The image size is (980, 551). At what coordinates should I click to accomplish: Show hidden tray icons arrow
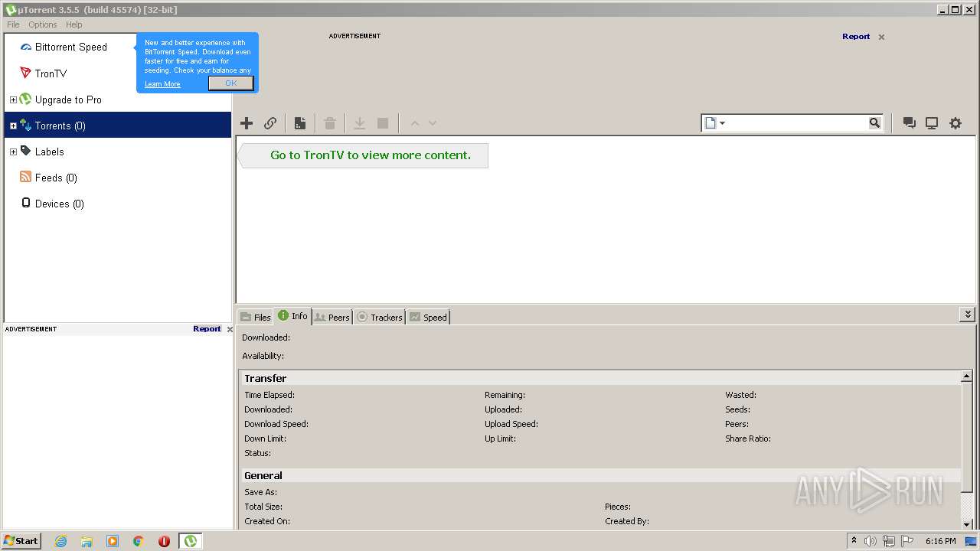[x=854, y=541]
